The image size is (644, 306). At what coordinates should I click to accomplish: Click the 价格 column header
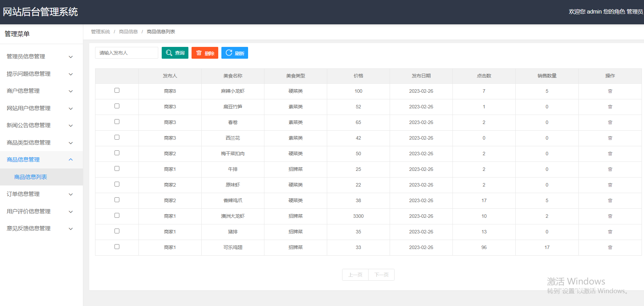358,76
